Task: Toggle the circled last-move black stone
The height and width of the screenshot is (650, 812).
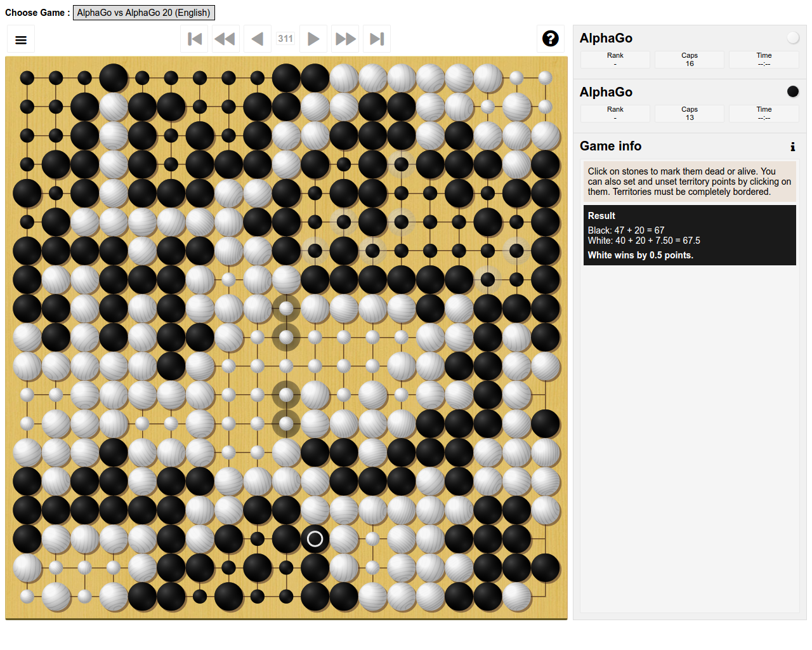Action: [315, 539]
